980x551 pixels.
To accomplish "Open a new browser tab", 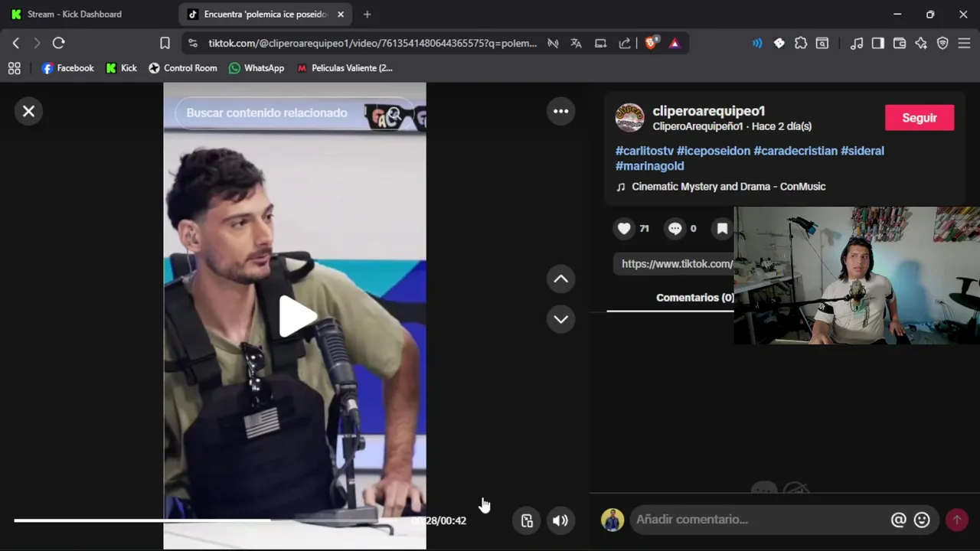I will (367, 15).
